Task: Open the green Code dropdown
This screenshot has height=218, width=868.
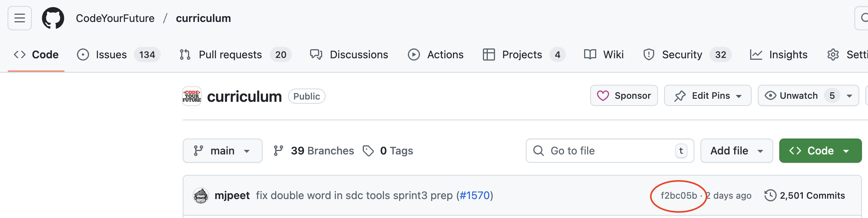Action: tap(820, 150)
